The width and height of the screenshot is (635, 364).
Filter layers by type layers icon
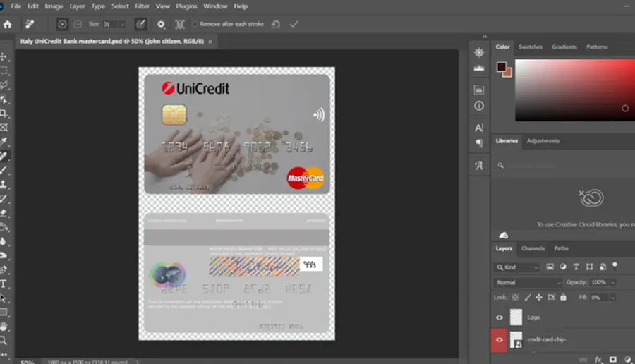[576, 267]
